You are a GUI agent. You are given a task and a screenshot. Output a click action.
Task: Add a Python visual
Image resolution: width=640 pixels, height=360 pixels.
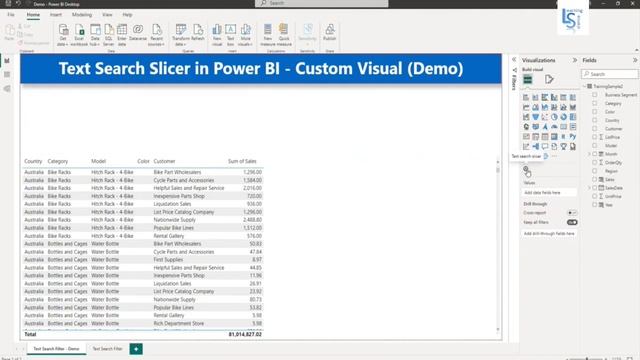573,137
